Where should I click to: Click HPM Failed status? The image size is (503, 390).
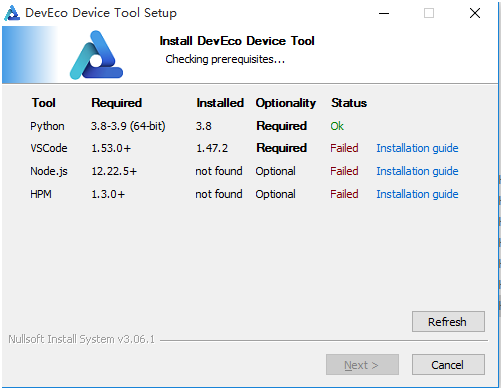[344, 194]
